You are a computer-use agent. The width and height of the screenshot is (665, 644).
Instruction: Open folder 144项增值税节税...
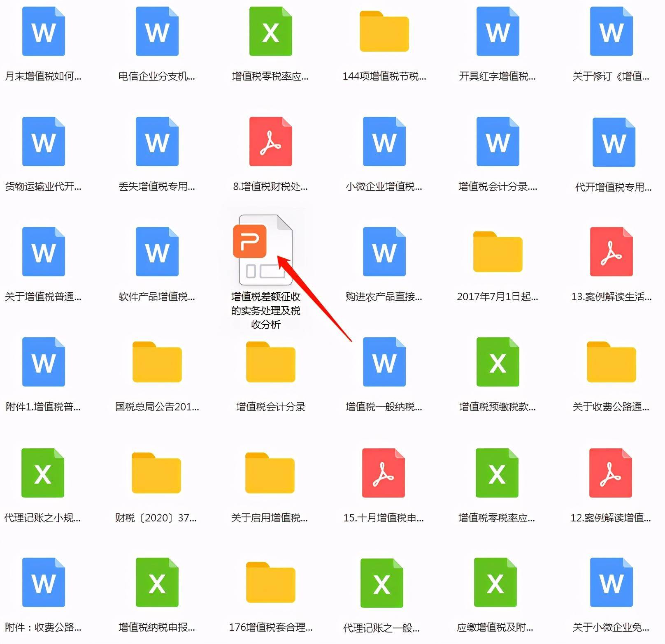pos(384,31)
